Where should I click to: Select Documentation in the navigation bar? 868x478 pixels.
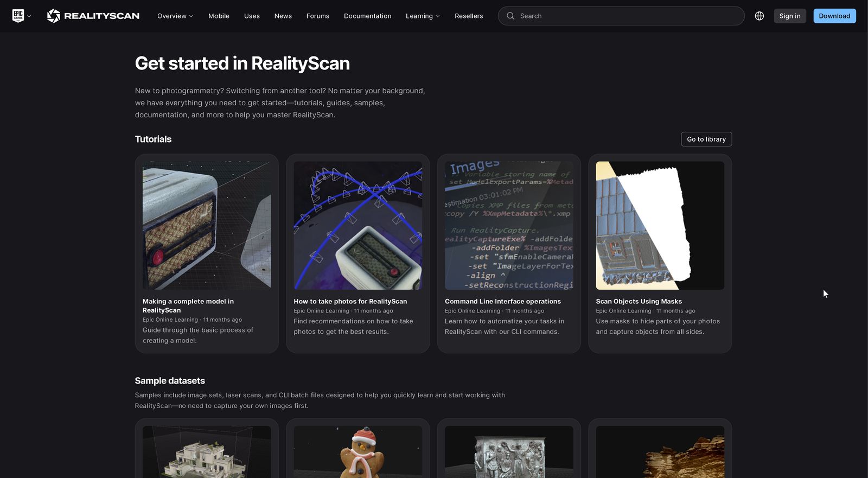pyautogui.click(x=367, y=16)
